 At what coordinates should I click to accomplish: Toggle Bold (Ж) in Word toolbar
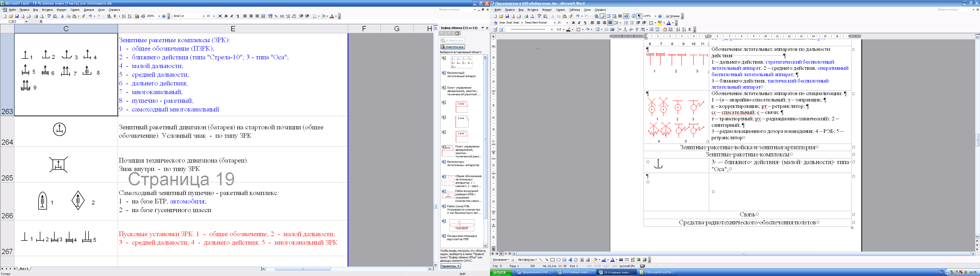point(574,23)
